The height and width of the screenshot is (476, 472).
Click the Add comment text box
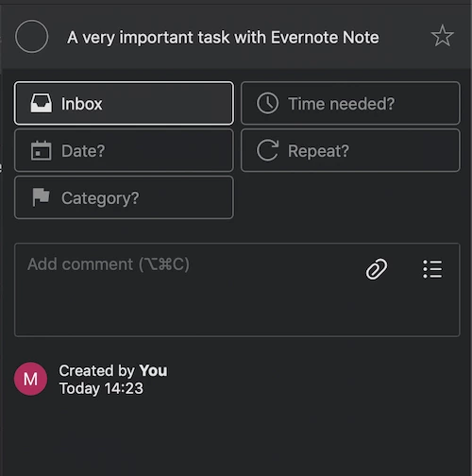coord(237,290)
